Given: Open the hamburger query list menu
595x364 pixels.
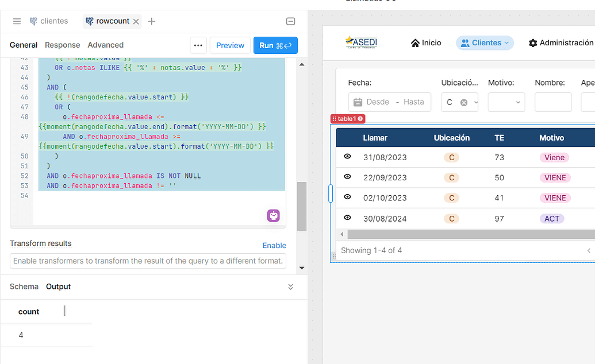Looking at the screenshot, I should pos(17,21).
